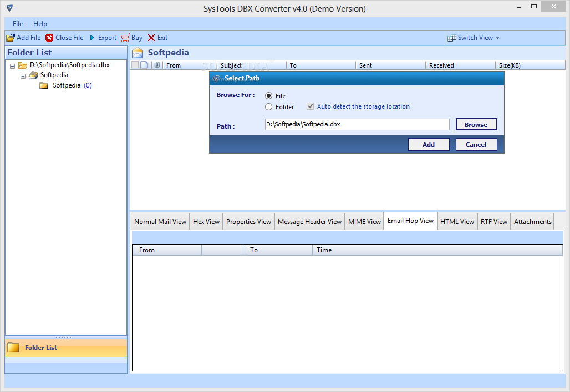Open the Help menu
The image size is (570, 392).
(x=40, y=24)
